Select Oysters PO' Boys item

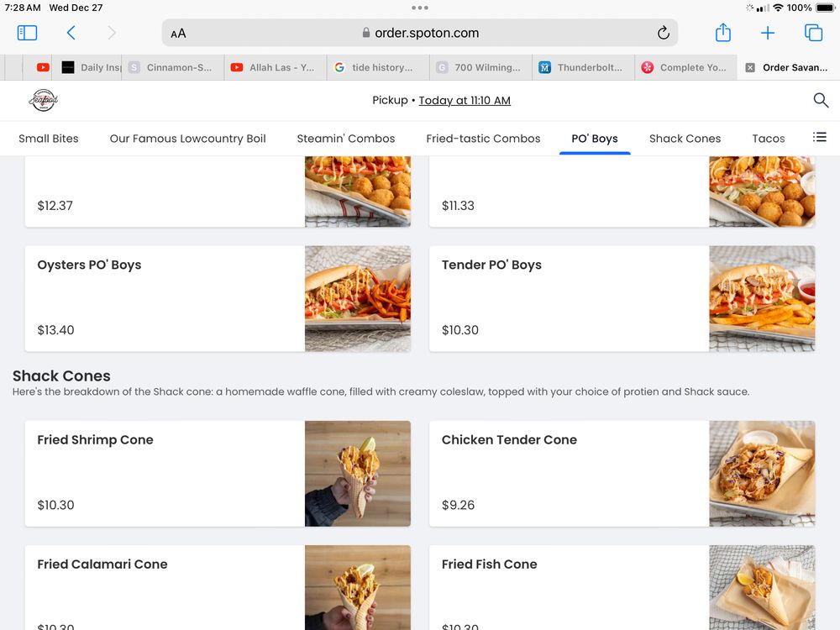[x=218, y=298]
